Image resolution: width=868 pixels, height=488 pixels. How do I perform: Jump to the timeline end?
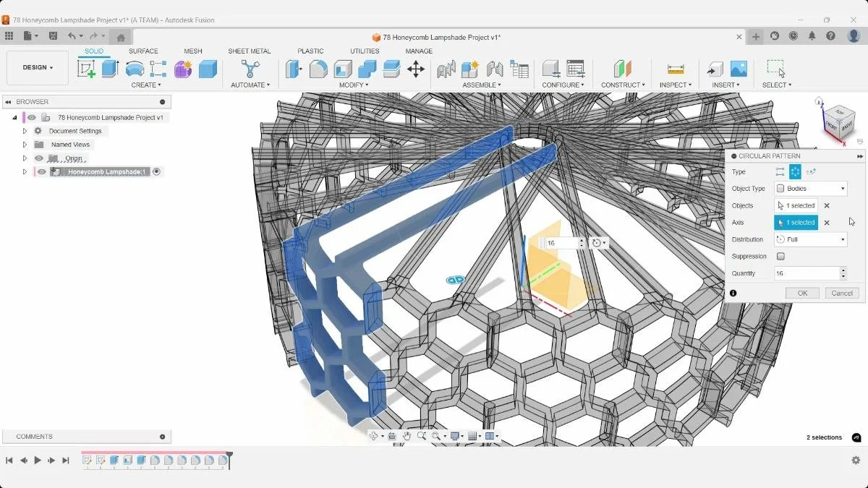66,461
